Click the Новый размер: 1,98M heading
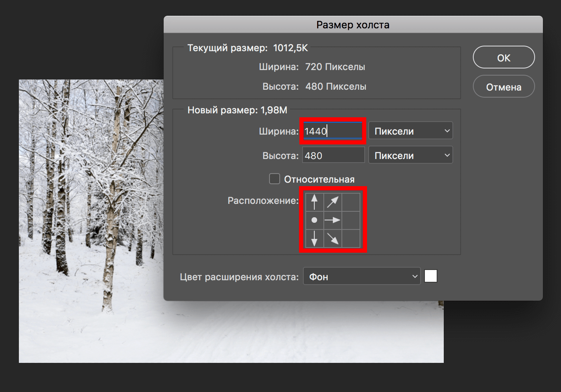Viewport: 561px width, 392px height. tap(237, 110)
